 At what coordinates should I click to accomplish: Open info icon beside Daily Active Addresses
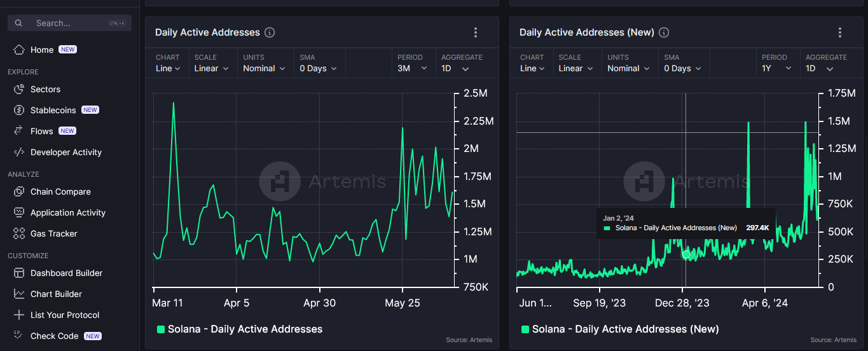270,32
